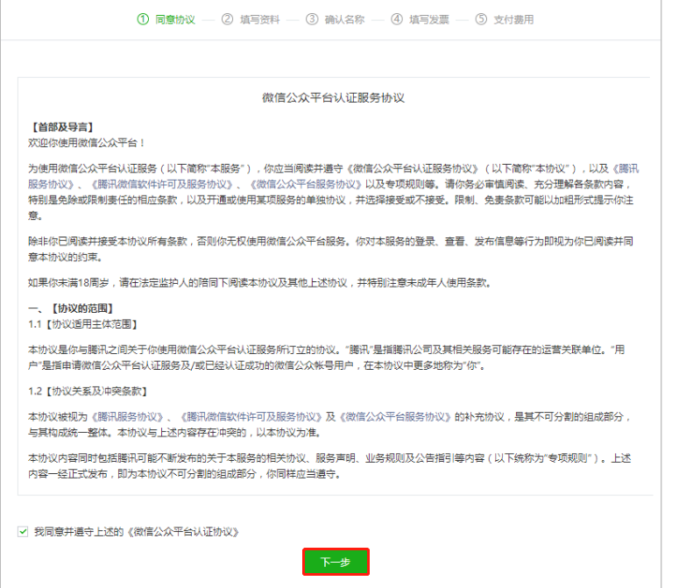Open 《微信公众平台服务协议》 link in section 1.2

point(395,417)
